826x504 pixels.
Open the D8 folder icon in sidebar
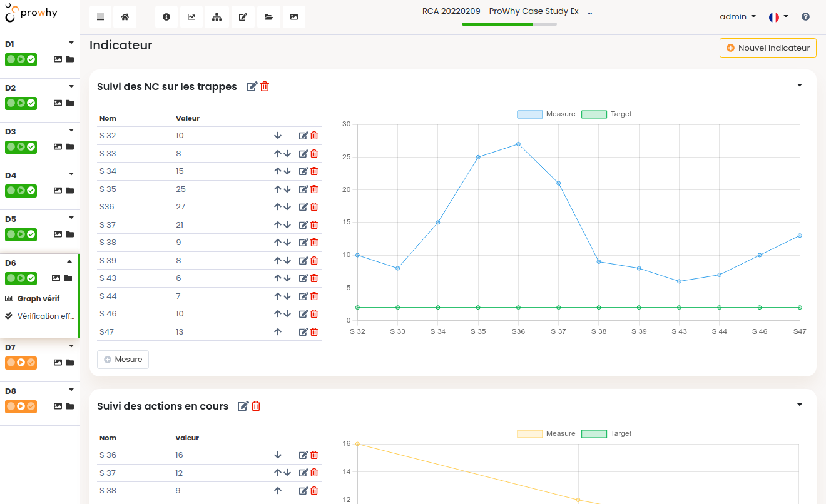[69, 406]
